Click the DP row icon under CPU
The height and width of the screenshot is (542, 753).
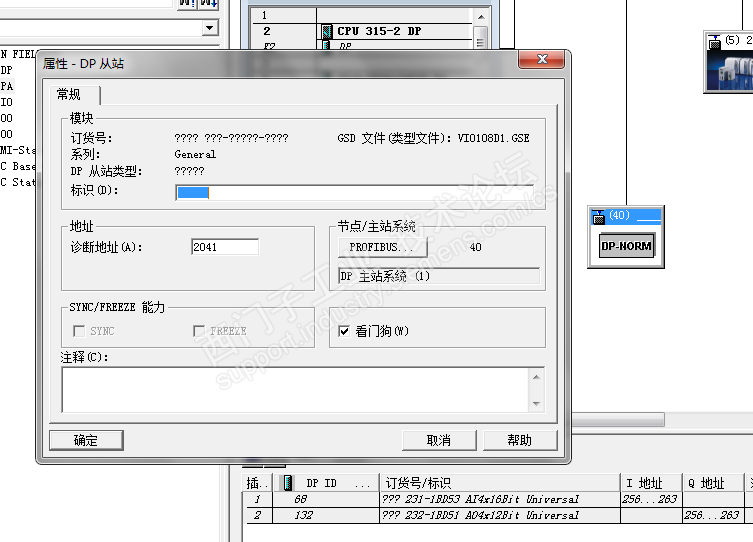[x=327, y=46]
